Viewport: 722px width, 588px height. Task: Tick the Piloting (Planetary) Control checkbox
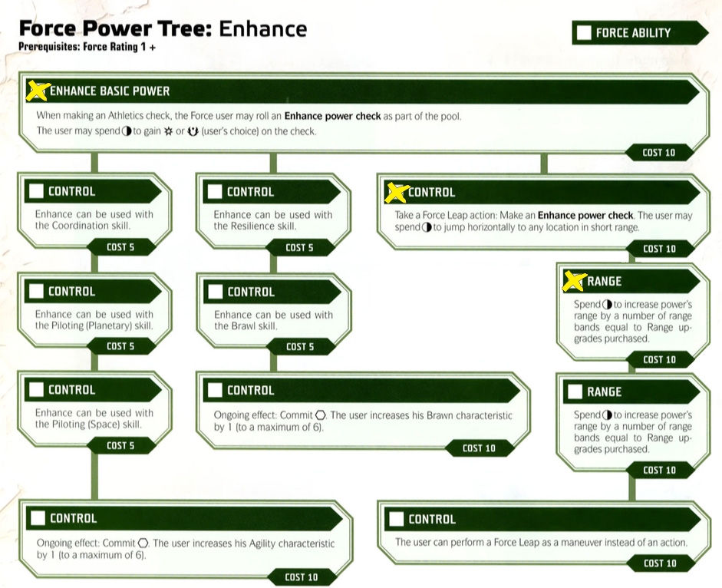pos(35,291)
